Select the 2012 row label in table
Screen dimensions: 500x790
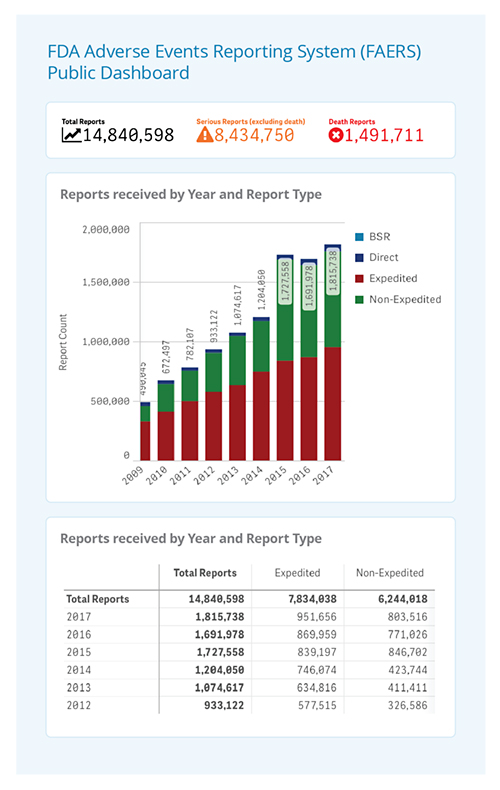click(x=79, y=705)
